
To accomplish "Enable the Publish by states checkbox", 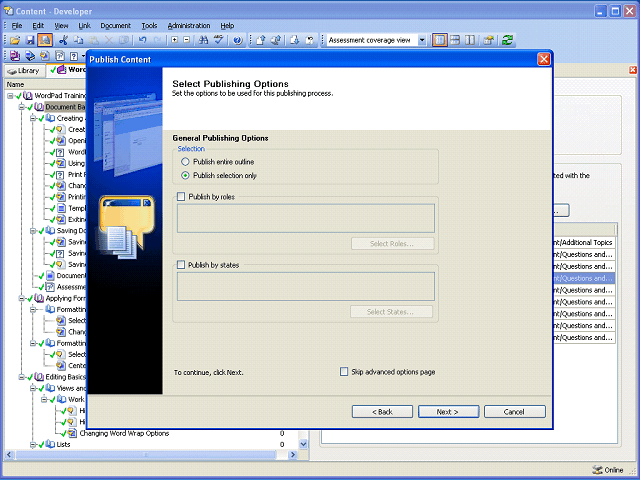I will point(181,265).
